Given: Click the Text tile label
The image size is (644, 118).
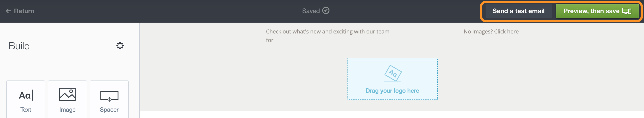Looking at the screenshot, I should pyautogui.click(x=26, y=109).
